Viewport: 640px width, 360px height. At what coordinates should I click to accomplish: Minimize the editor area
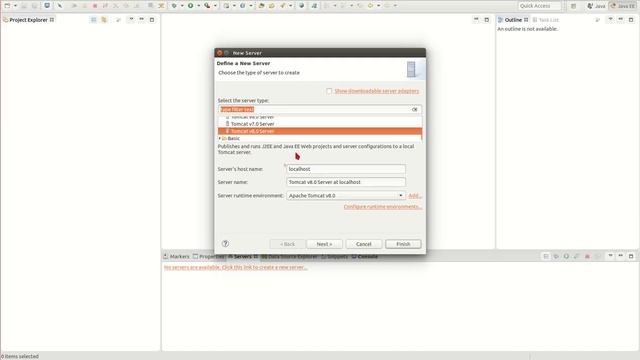tap(476, 20)
